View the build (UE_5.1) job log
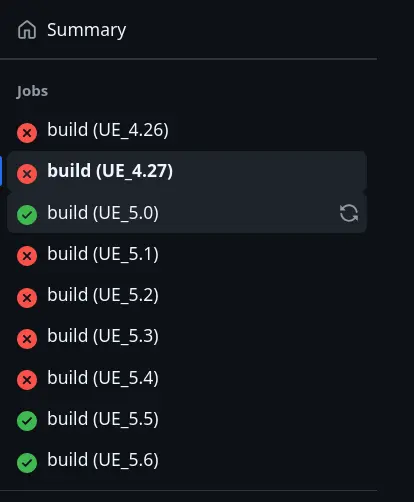414x502 pixels. (x=103, y=254)
